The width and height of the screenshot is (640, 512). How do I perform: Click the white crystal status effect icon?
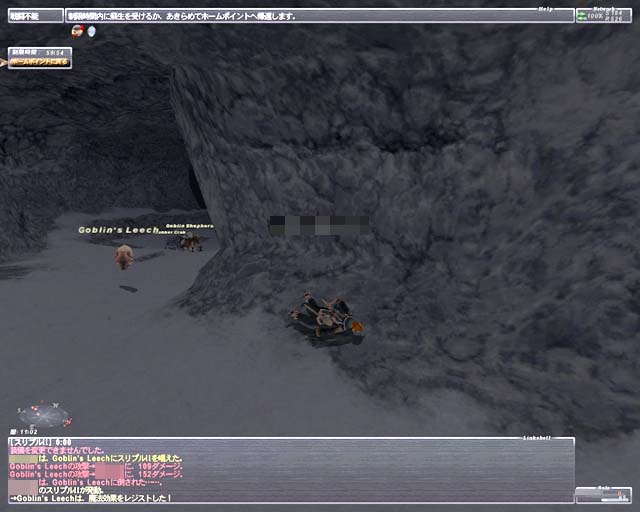(91, 31)
